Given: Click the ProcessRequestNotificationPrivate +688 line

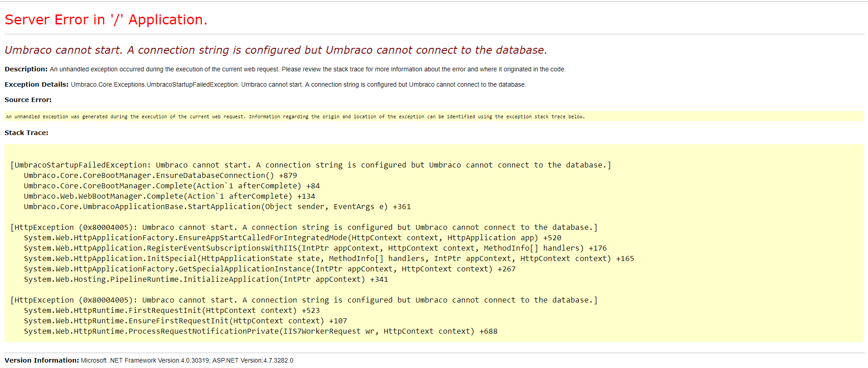Looking at the screenshot, I should 260,331.
